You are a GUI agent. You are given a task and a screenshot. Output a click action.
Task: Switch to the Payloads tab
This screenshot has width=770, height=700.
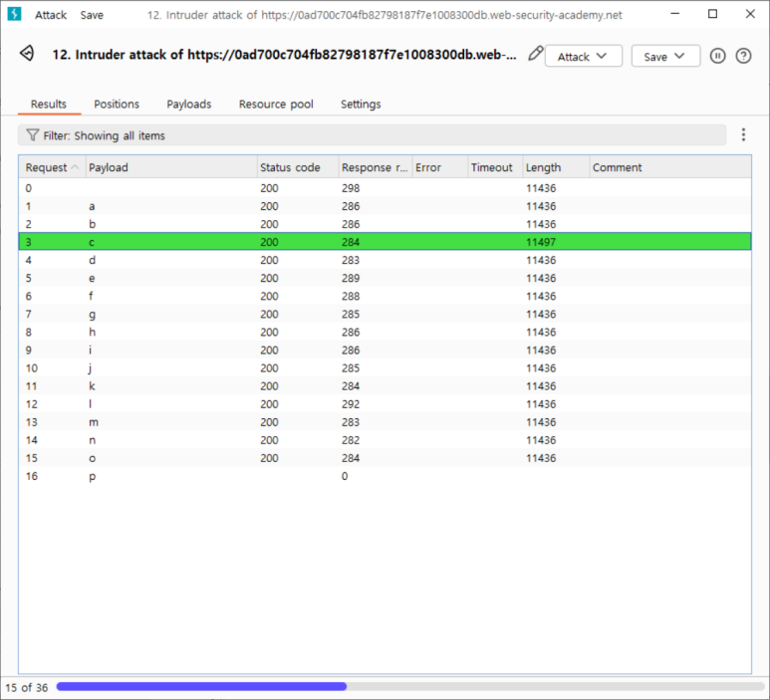point(189,105)
